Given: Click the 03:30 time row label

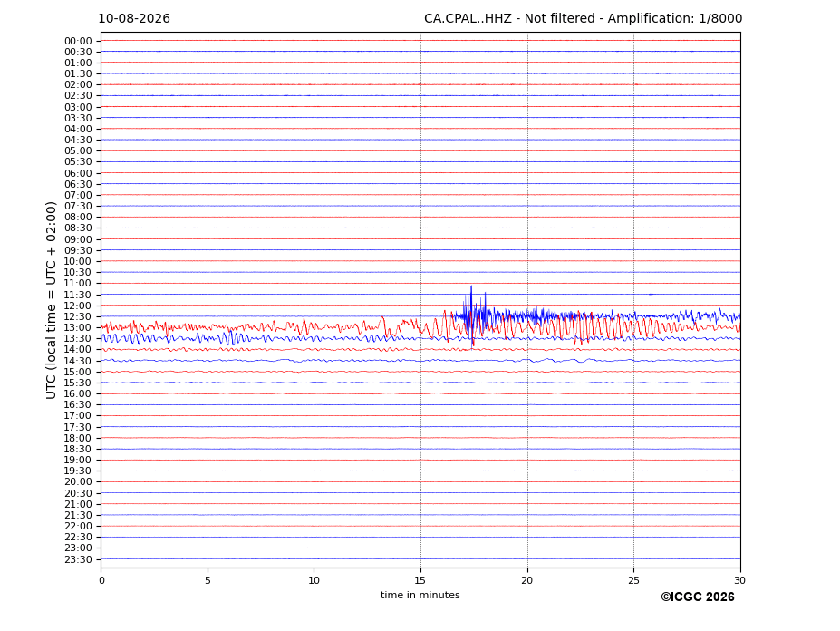Looking at the screenshot, I should pyautogui.click(x=78, y=118).
